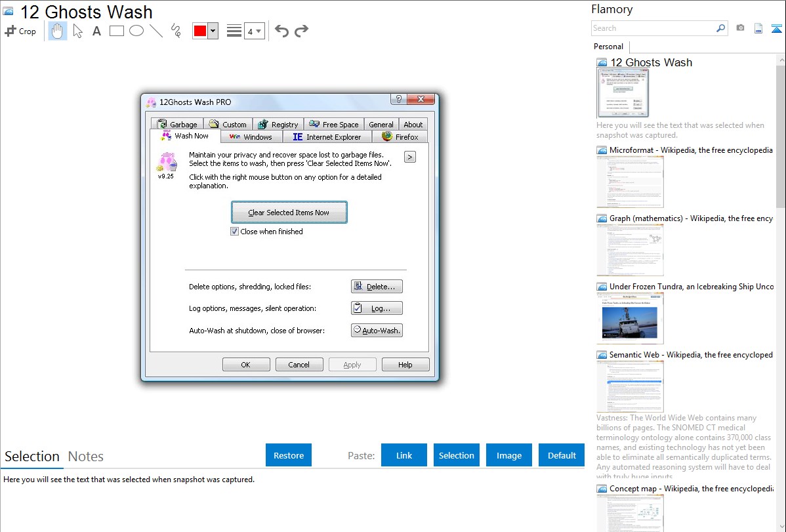The height and width of the screenshot is (532, 786).
Task: Toggle Close when finished checkbox
Action: (x=234, y=231)
